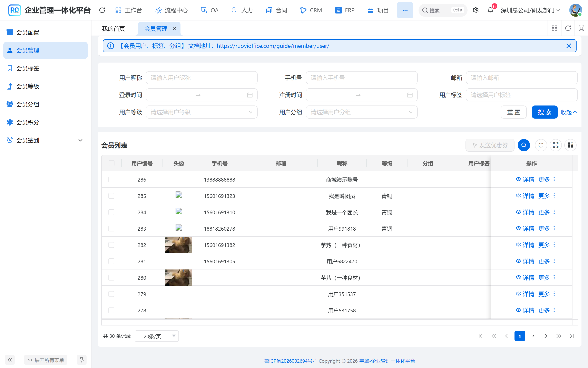Image resolution: width=588 pixels, height=368 pixels.
Task: Click the avatar thumbnail of user 282
Action: pos(179,245)
